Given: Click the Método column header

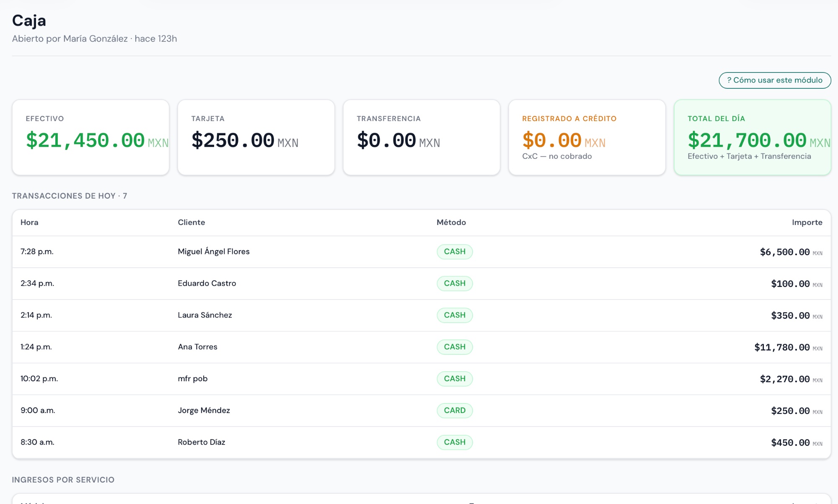Looking at the screenshot, I should point(451,222).
